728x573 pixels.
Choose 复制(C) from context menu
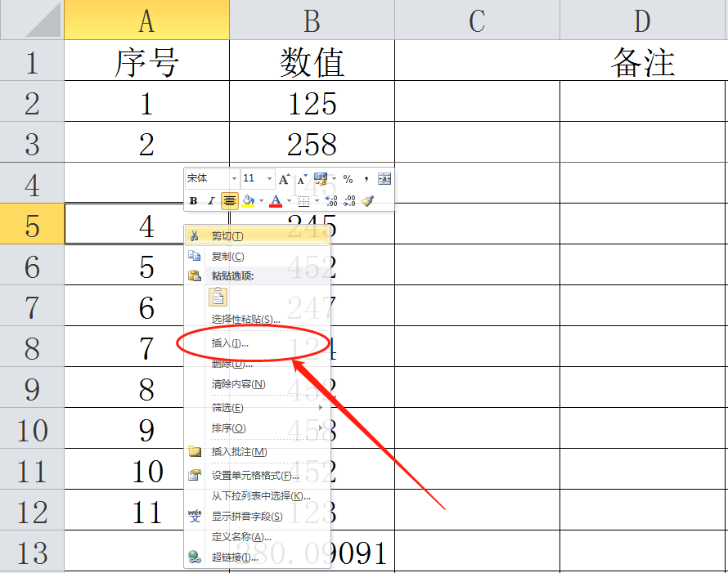click(x=258, y=256)
